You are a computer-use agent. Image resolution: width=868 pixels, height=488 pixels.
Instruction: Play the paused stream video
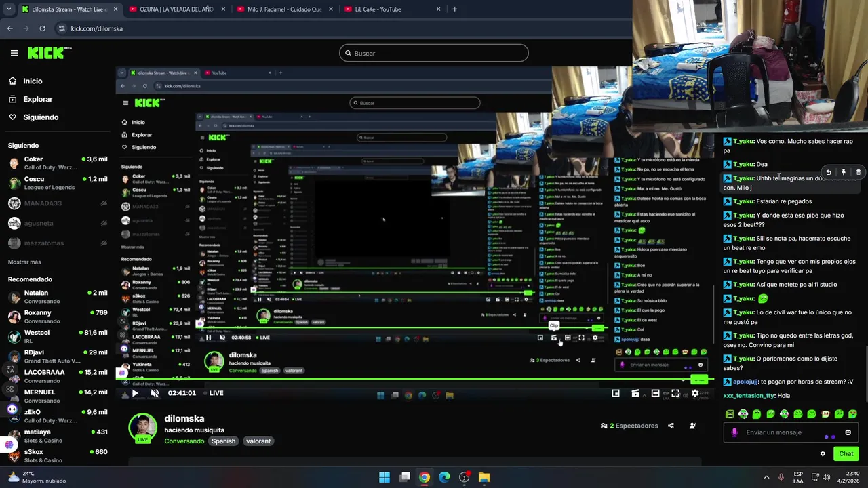135,393
